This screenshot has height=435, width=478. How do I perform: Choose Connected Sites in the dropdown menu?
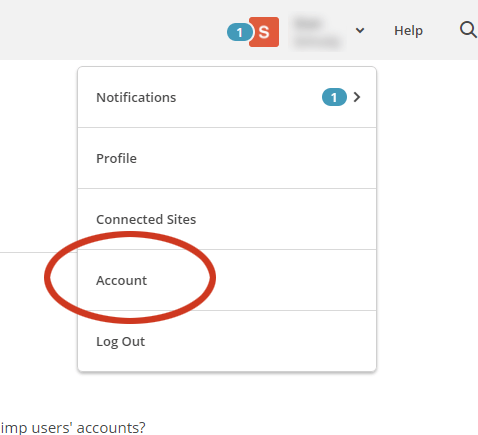click(227, 219)
